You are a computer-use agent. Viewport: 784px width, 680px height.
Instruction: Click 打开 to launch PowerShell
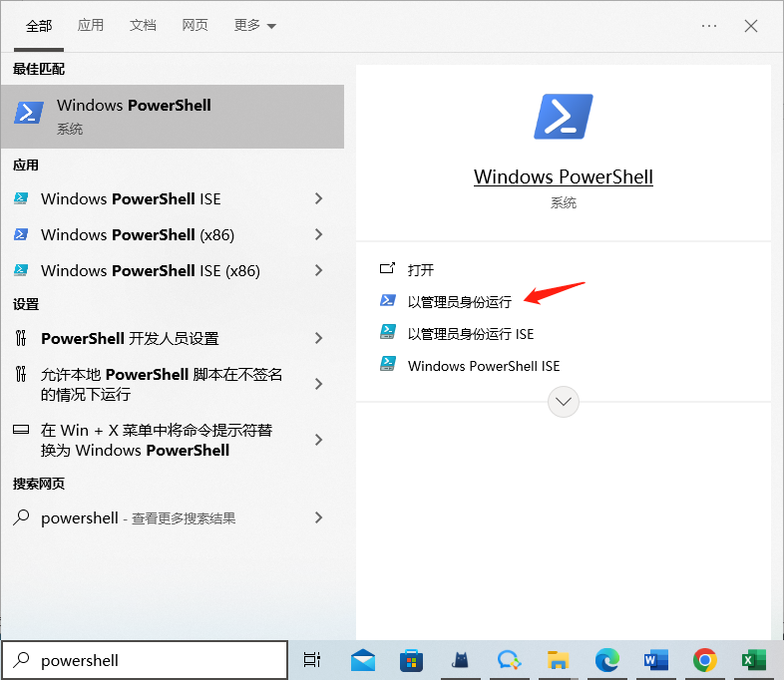[x=421, y=270]
